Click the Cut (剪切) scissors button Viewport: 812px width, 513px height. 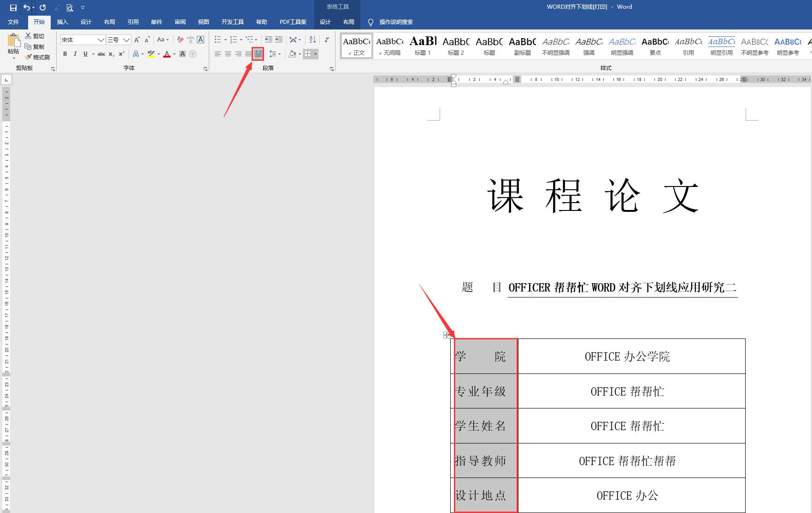point(35,36)
